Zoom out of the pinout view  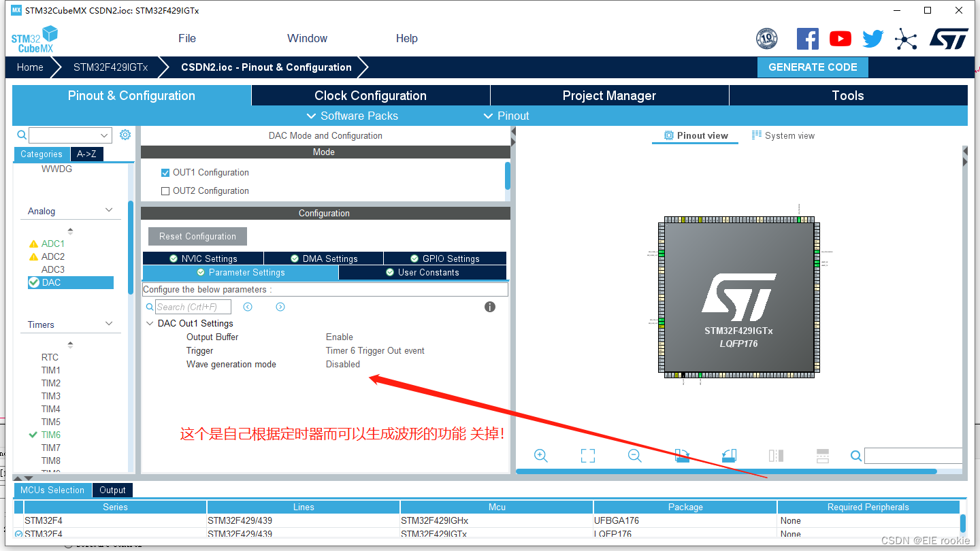point(634,456)
